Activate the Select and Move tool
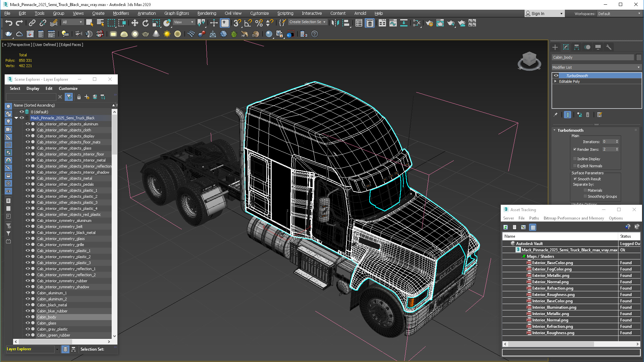This screenshot has width=644, height=362. [x=135, y=23]
